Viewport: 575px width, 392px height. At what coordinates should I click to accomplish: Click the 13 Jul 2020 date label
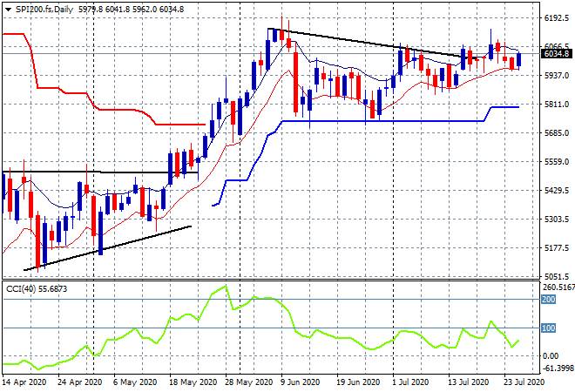(469, 382)
